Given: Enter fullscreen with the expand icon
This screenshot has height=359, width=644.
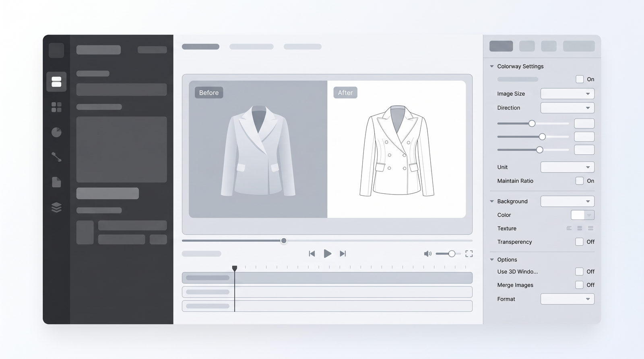Looking at the screenshot, I should (469, 254).
